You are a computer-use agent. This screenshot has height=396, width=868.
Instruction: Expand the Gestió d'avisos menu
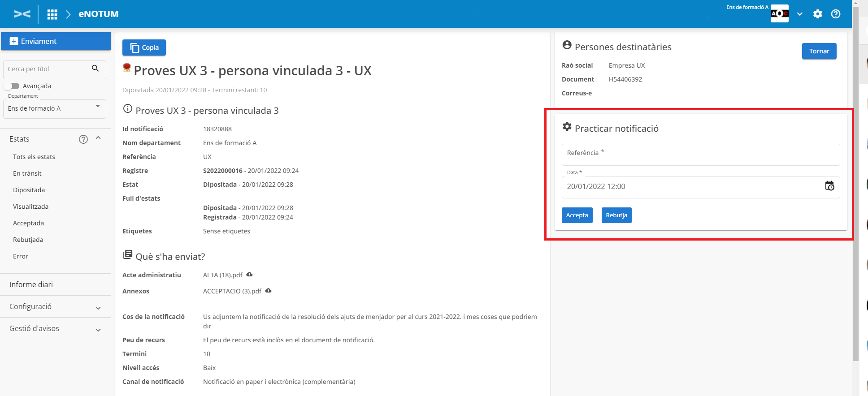click(x=98, y=330)
